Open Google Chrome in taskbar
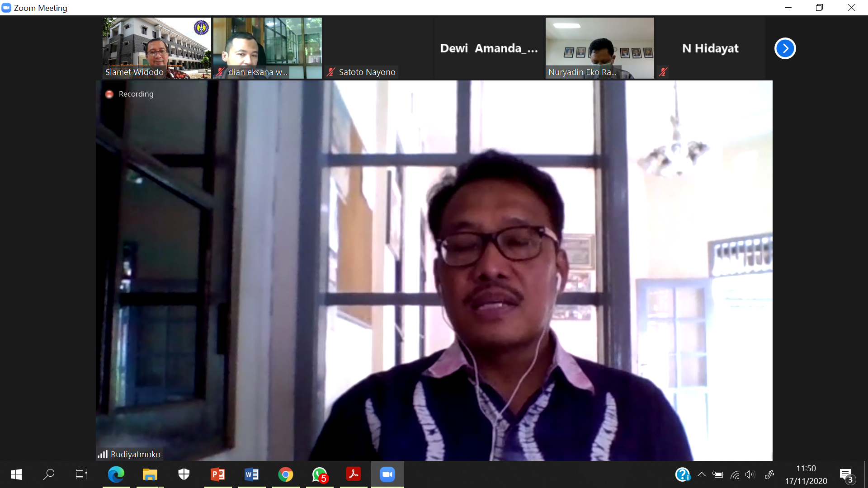The image size is (868, 488). tap(286, 474)
